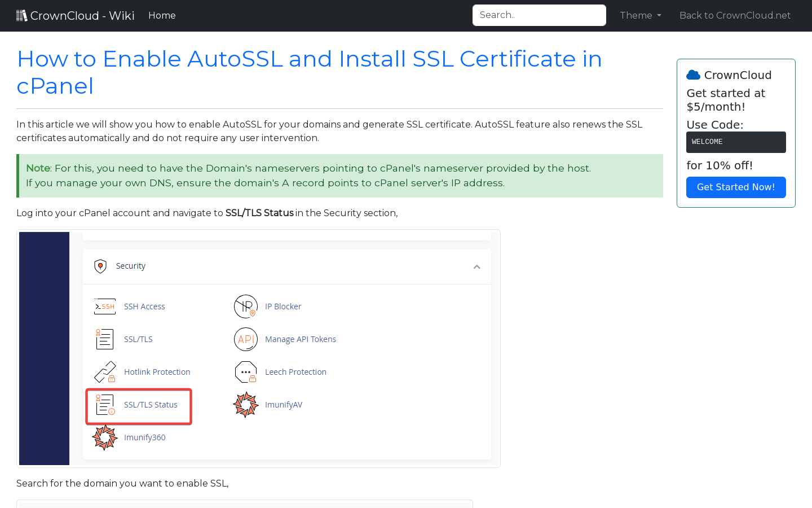The height and width of the screenshot is (508, 812).
Task: Select the SSH Access icon
Action: tap(104, 306)
